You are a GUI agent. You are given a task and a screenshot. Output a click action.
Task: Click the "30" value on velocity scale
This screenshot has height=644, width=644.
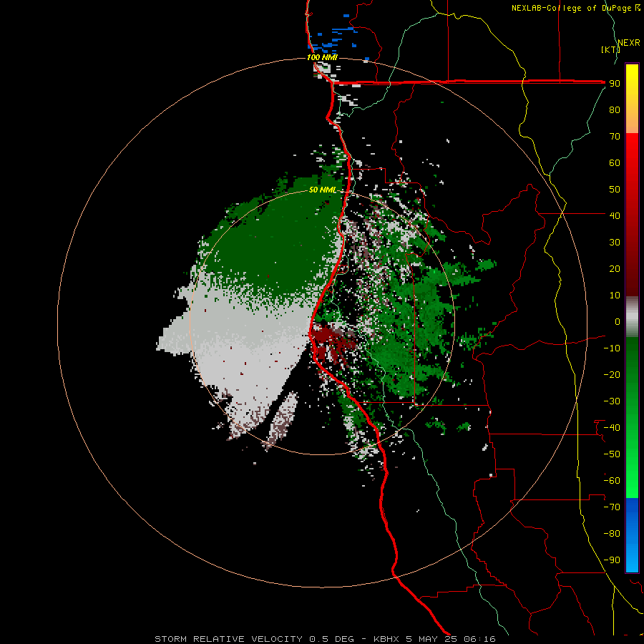(x=615, y=243)
